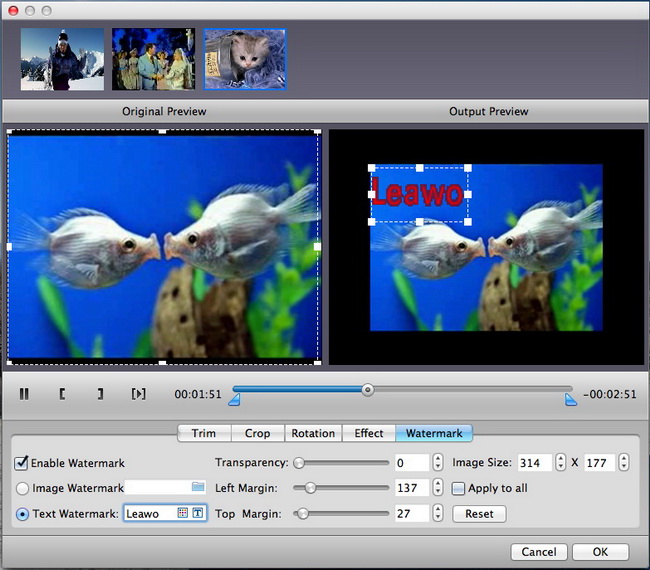
Task: Adjust Image Size width stepper
Action: 560,462
